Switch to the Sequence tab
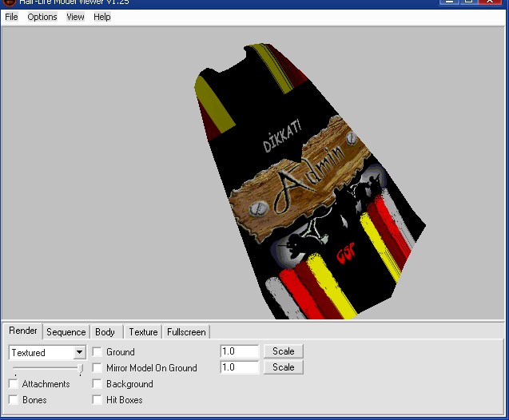The width and height of the screenshot is (509, 420). coord(66,332)
